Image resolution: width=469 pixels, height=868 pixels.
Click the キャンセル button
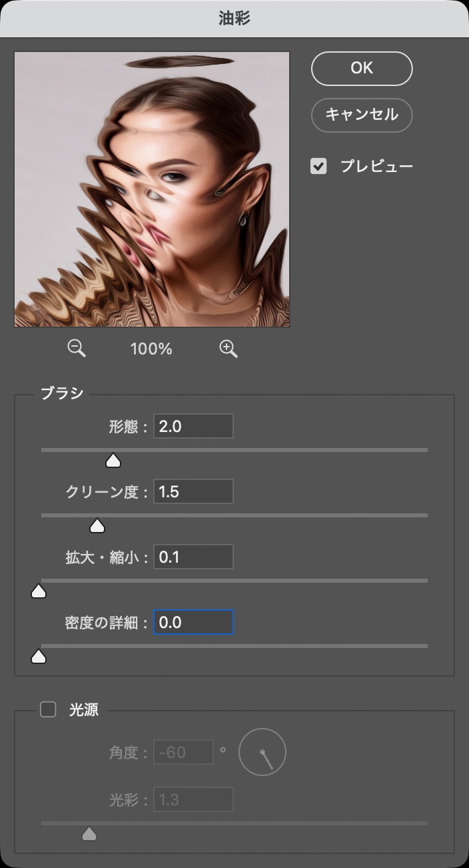(x=362, y=115)
